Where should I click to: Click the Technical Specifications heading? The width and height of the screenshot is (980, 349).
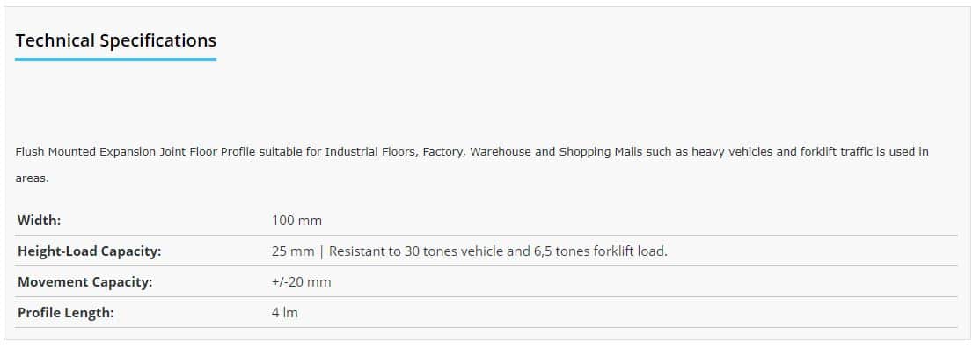click(x=115, y=40)
